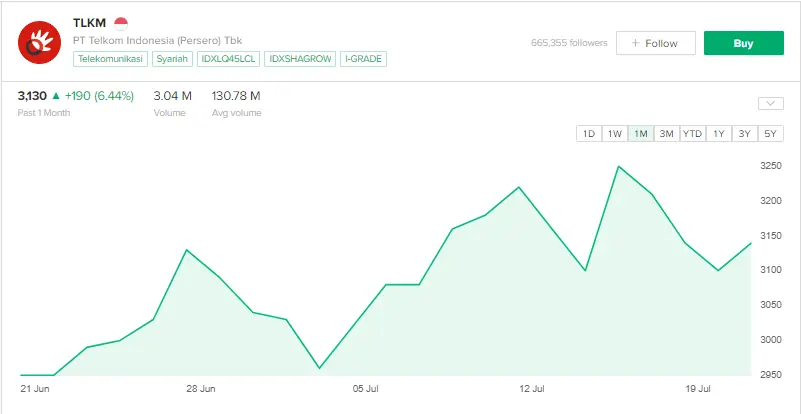Open the Telekomunikasi sector tag
This screenshot has height=414, width=801.
(x=111, y=59)
